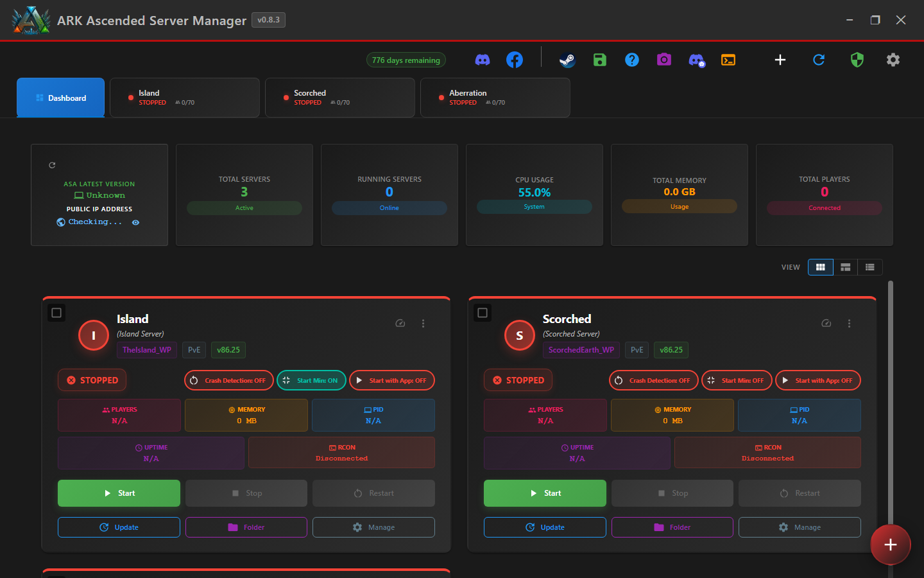Screen dimensions: 924x578
Task: Tick the Island server selection checkbox
Action: click(56, 313)
